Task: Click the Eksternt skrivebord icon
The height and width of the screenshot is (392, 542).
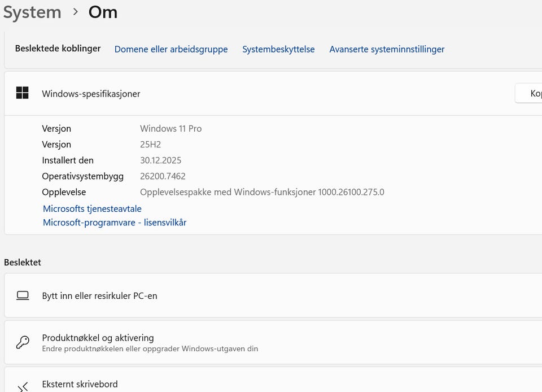Action: (x=22, y=386)
